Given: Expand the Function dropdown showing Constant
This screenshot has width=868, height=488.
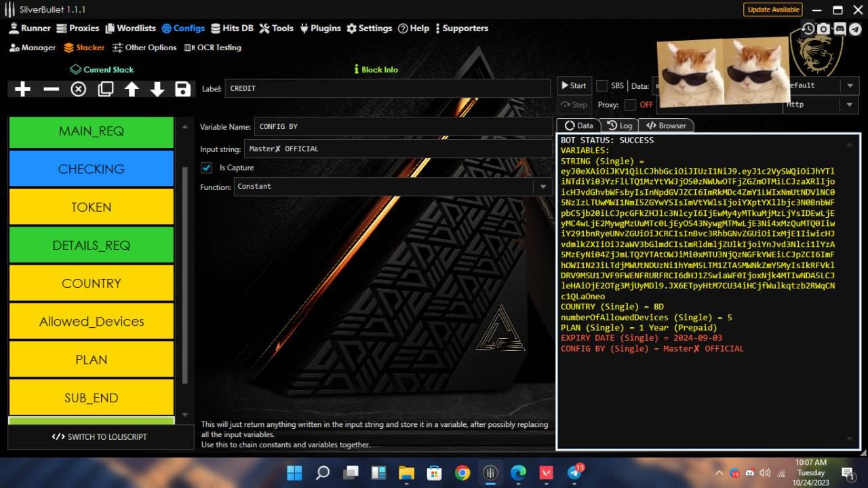Looking at the screenshot, I should [542, 187].
